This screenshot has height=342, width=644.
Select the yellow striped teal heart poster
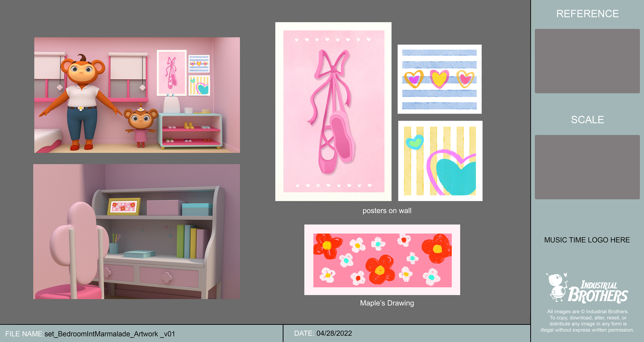[440, 161]
